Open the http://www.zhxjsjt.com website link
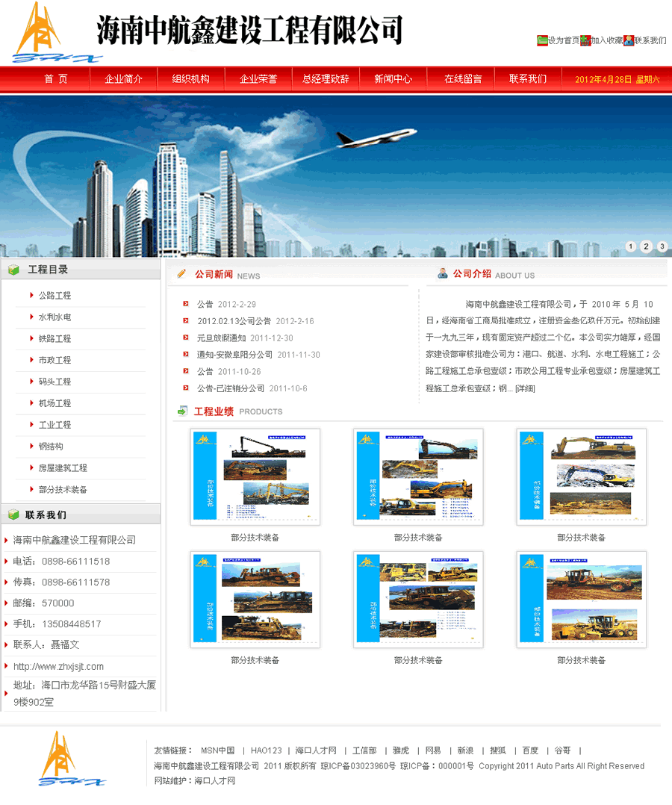Screen dimensions: 672x805 click(x=57, y=666)
